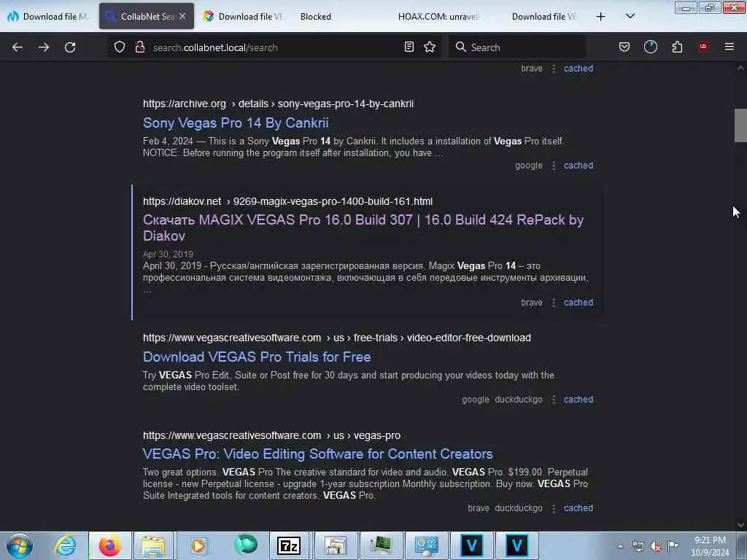Click the scrollbar up arrow

click(x=740, y=68)
